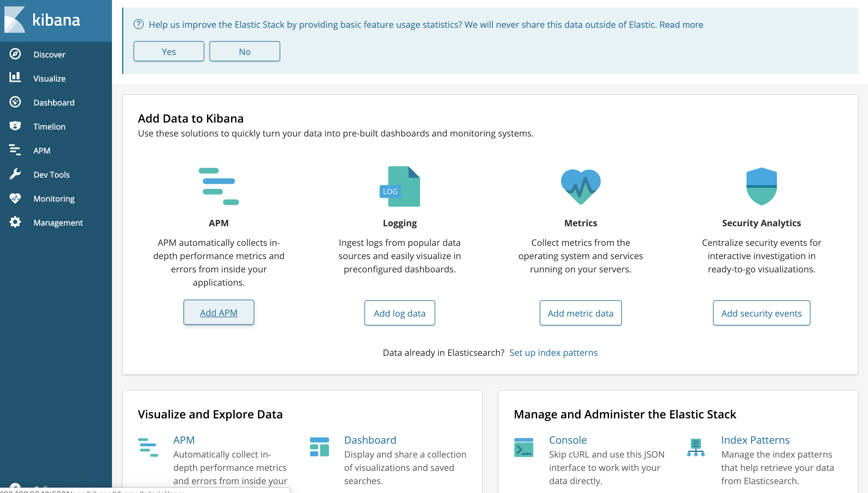
Task: Select the Monitoring heartbeat icon
Action: 15,198
